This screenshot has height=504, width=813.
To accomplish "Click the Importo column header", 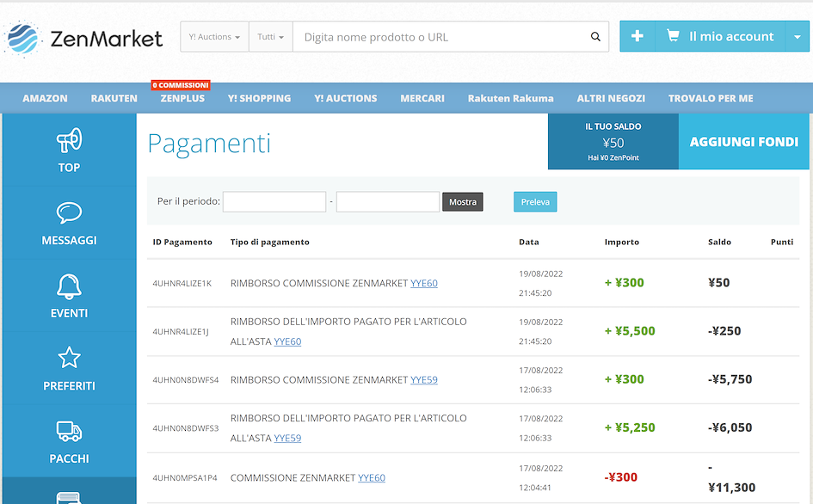I will tap(622, 243).
